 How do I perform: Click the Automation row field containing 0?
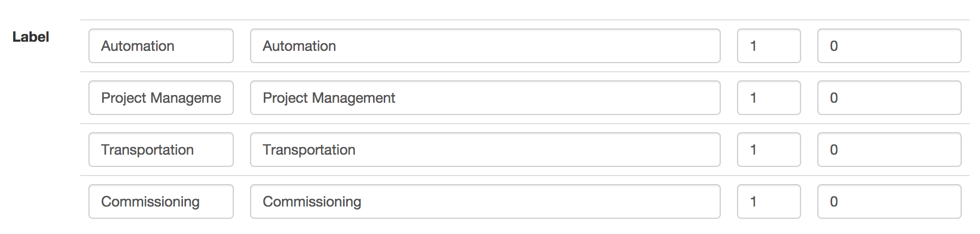point(890,46)
